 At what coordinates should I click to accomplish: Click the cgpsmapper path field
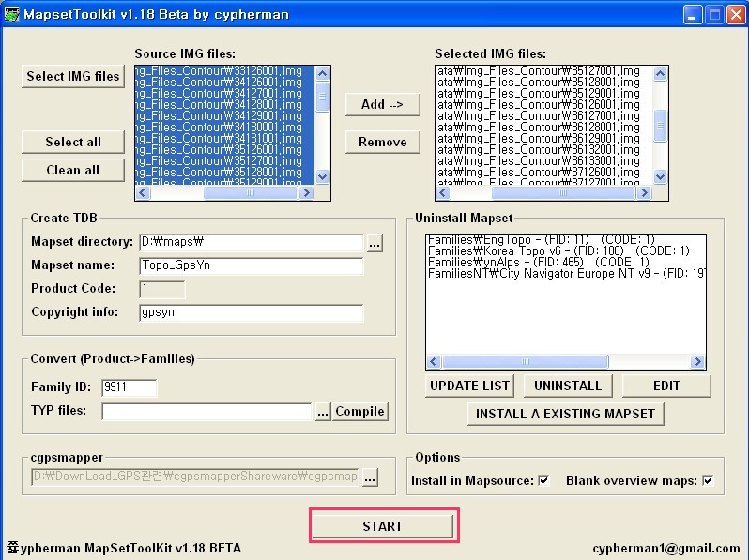[195, 477]
